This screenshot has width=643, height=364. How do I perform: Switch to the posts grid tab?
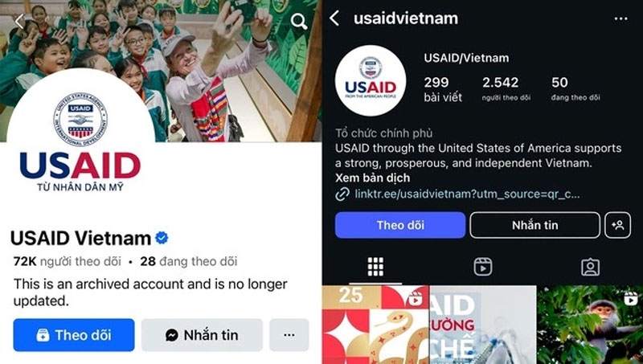(x=375, y=268)
